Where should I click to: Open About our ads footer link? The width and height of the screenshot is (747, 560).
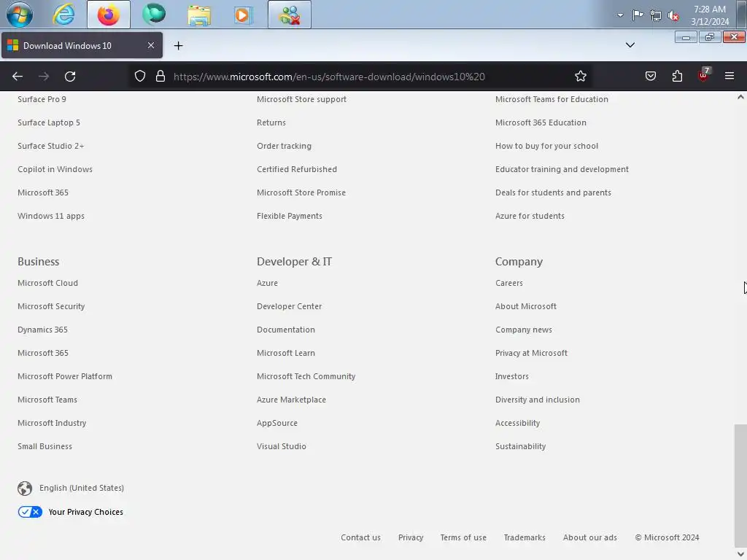click(x=589, y=537)
